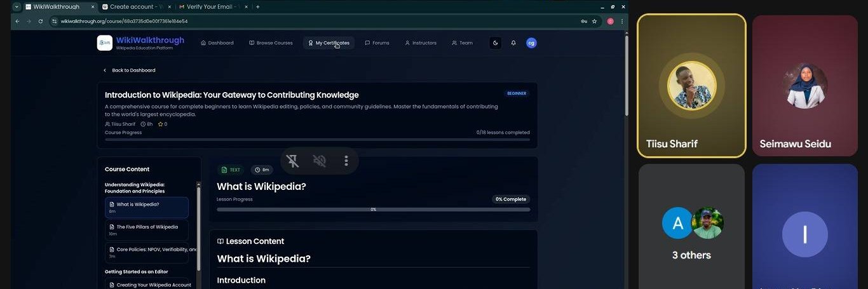Switch to the WikiWalkthrough browser tab
868x289 pixels.
tap(60, 6)
